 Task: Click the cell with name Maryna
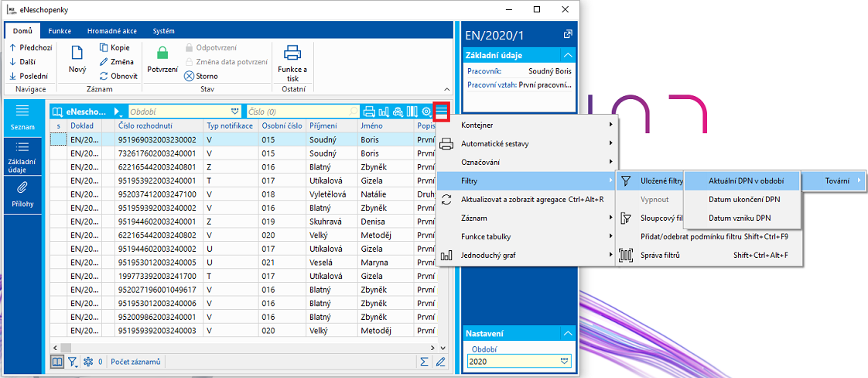[x=386, y=262]
